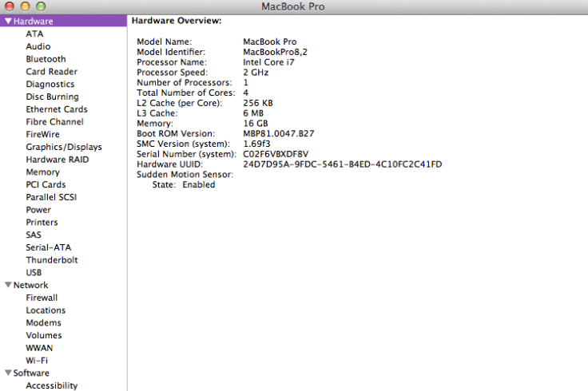The height and width of the screenshot is (391, 588).
Task: Collapse the Hardware section triangle
Action: 8,22
